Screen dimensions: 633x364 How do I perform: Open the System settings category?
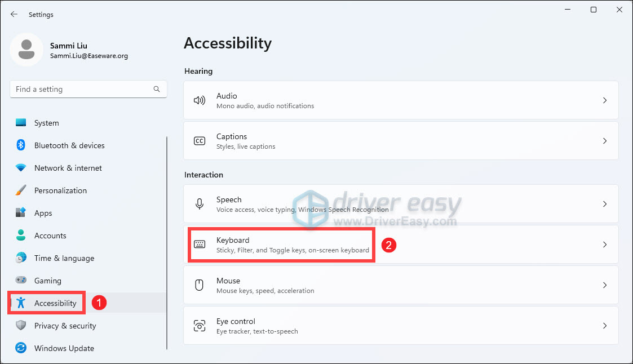pyautogui.click(x=46, y=123)
